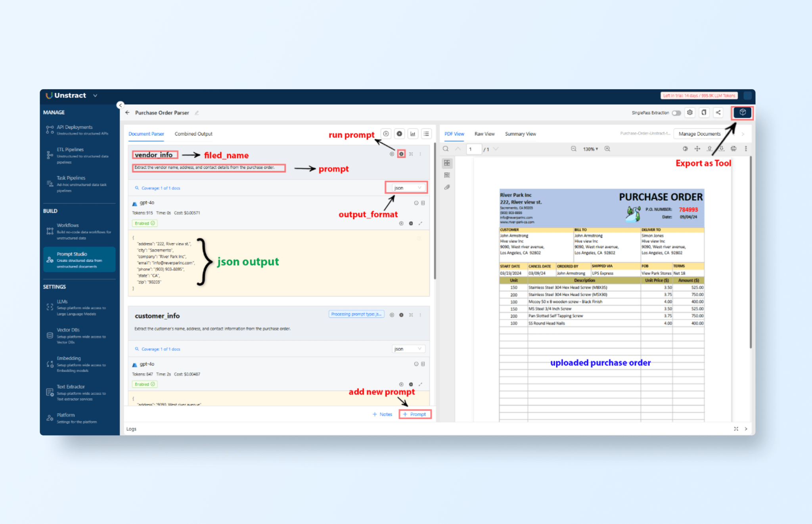Toggle the Enabled badge on gpt-4o
The image size is (812, 524).
pyautogui.click(x=144, y=223)
